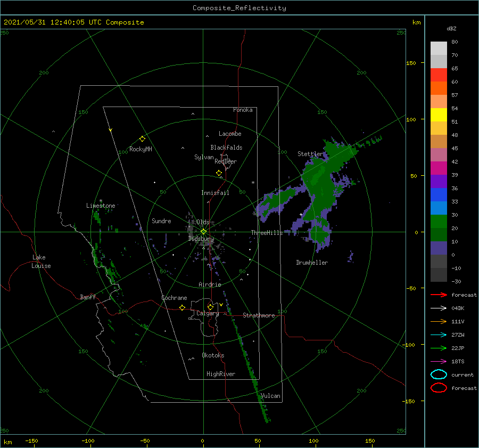Select yellow diamond at radar center near Olds

pyautogui.click(x=203, y=232)
